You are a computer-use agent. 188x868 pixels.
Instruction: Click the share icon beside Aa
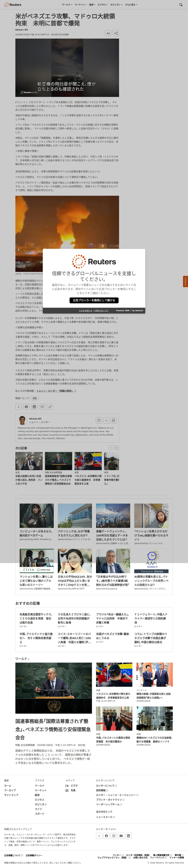click(116, 33)
